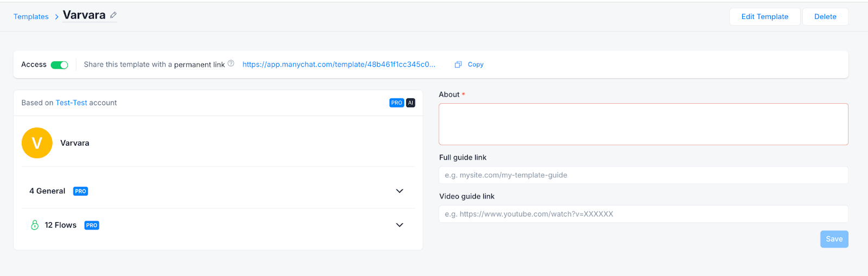Click the black AI badge
This screenshot has width=868, height=276.
pyautogui.click(x=411, y=103)
